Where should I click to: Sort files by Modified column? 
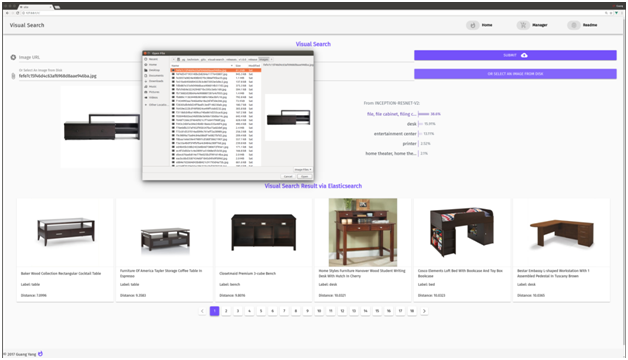(x=254, y=65)
